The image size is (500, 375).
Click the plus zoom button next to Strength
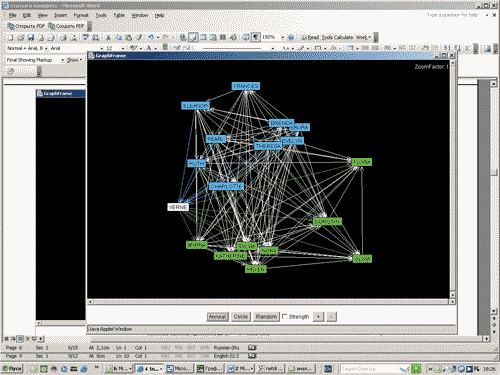click(x=318, y=317)
